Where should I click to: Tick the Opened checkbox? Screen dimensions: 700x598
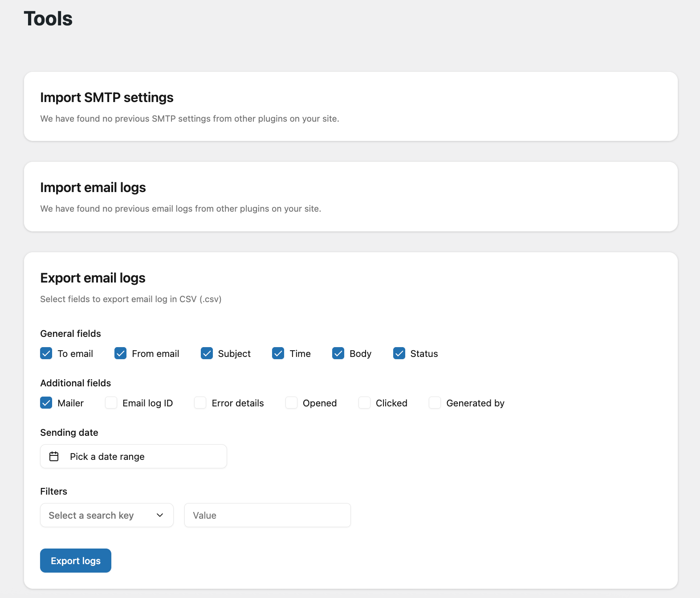pyautogui.click(x=292, y=403)
